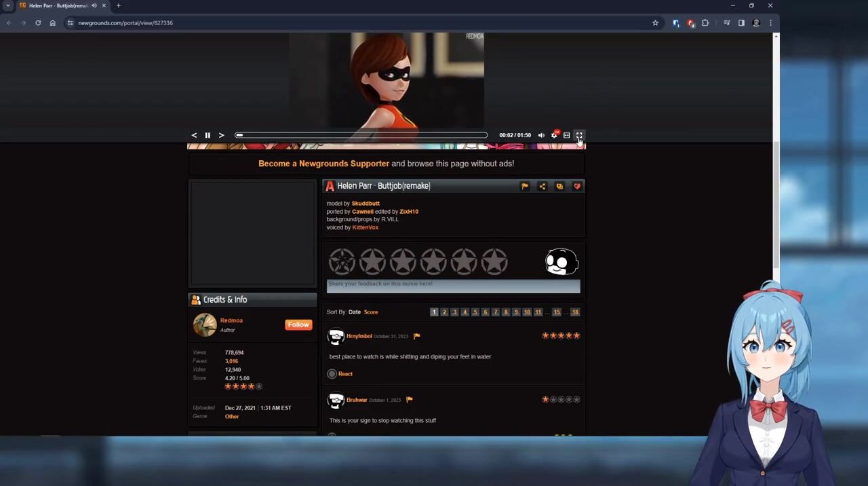The width and height of the screenshot is (868, 486).
Task: Flag Bruhwar's review with the flag icon
Action: pyautogui.click(x=409, y=400)
